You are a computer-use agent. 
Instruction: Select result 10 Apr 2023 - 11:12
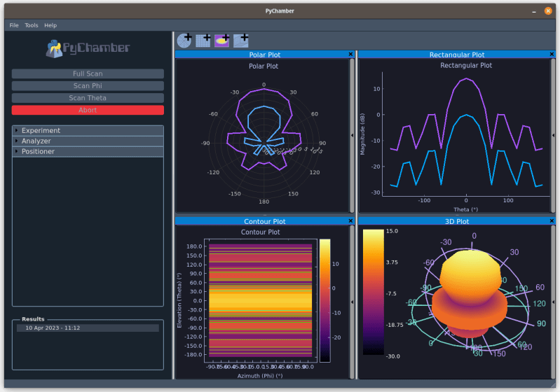pos(88,328)
